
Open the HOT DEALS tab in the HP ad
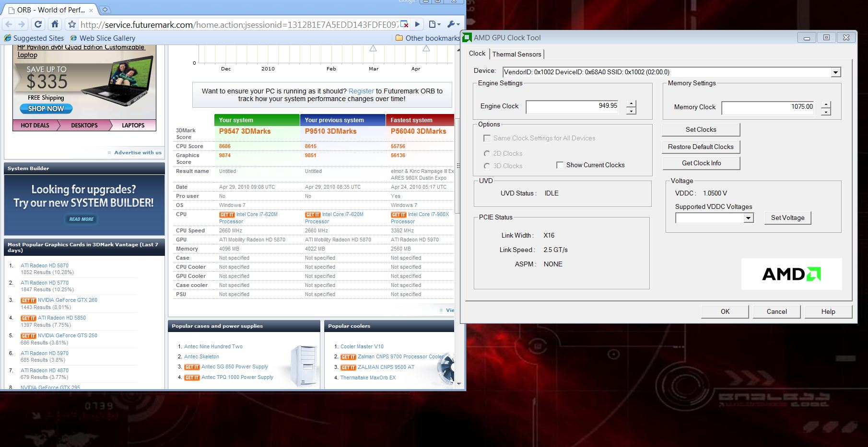[35, 125]
